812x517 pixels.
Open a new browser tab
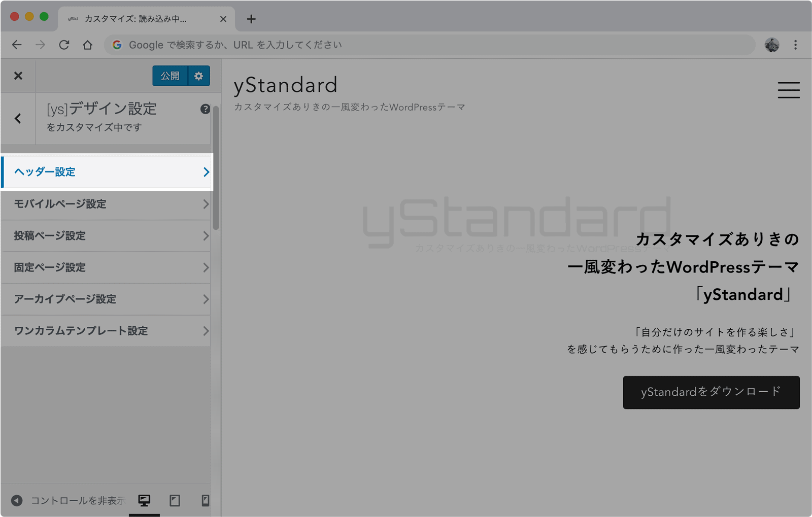[x=251, y=19]
